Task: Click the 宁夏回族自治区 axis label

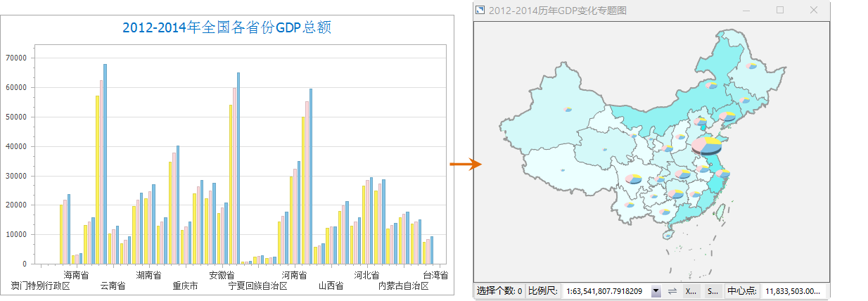Action: [258, 286]
